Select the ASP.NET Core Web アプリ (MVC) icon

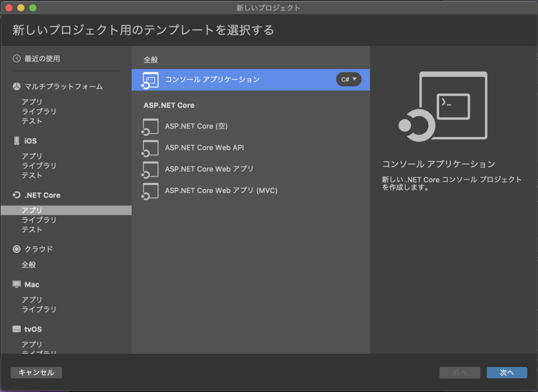150,191
